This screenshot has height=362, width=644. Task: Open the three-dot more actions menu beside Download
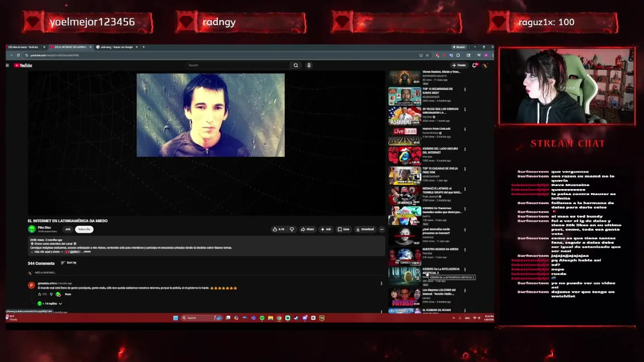382,229
